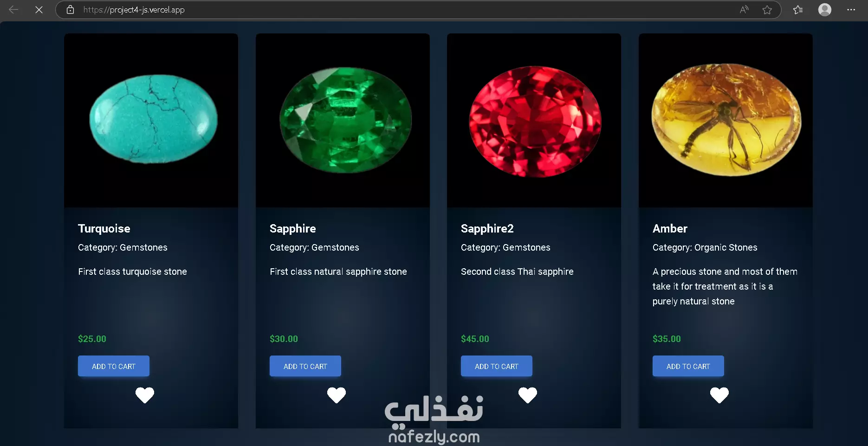Open the Read Aloud icon in address bar
This screenshot has width=868, height=446.
(744, 10)
